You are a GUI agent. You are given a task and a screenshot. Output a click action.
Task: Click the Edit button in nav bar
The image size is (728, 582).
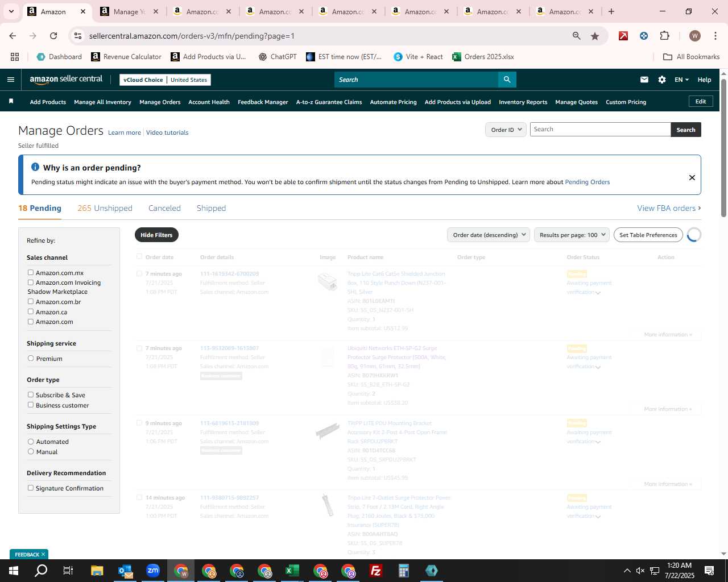pyautogui.click(x=701, y=101)
